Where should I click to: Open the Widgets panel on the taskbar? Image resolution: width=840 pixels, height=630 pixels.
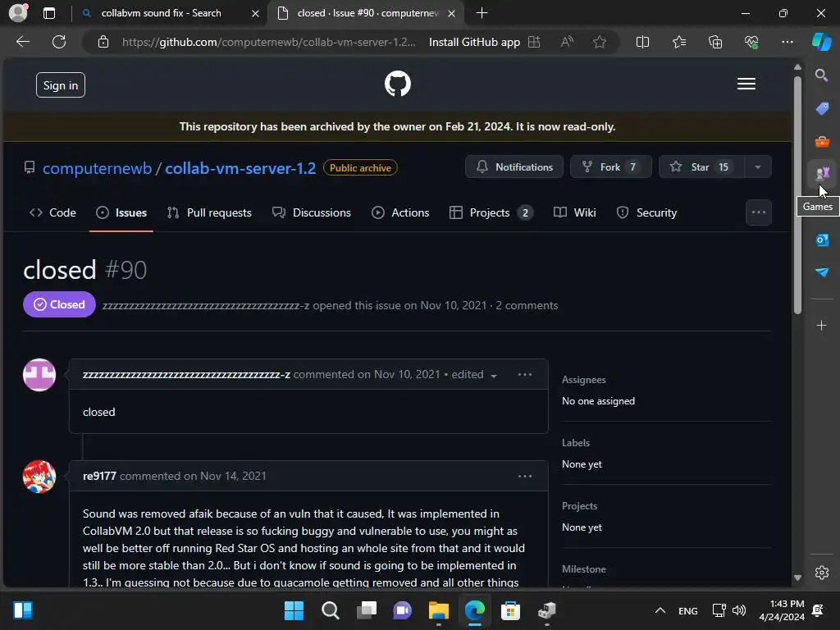click(23, 610)
